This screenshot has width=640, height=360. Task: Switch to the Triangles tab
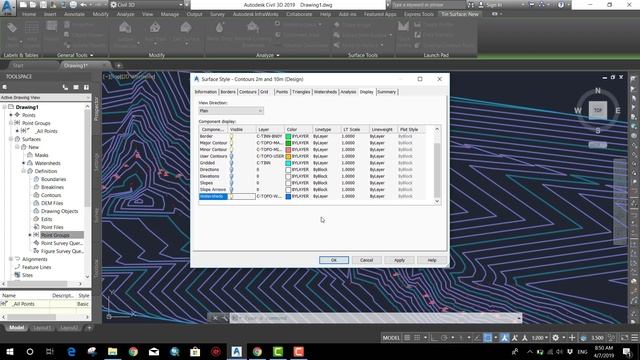pyautogui.click(x=301, y=92)
